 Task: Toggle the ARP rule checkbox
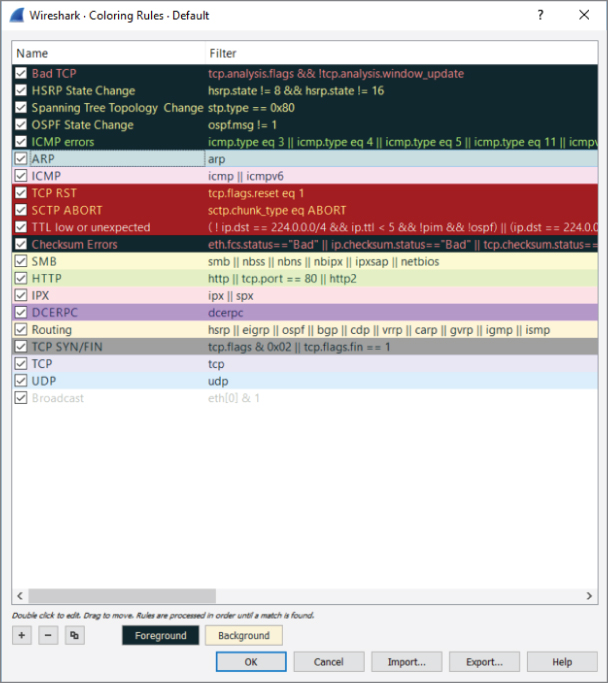tap(21, 159)
